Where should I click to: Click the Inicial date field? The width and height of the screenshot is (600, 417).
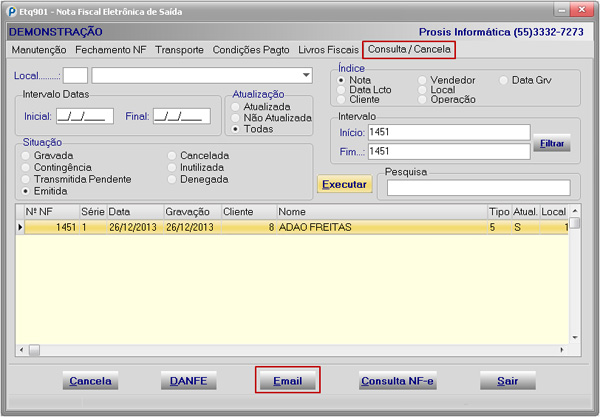[85, 116]
